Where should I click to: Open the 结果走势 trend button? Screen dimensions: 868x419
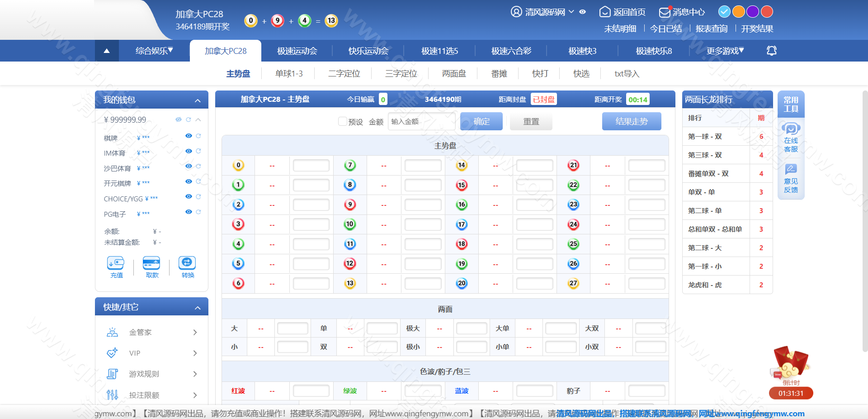tap(632, 121)
